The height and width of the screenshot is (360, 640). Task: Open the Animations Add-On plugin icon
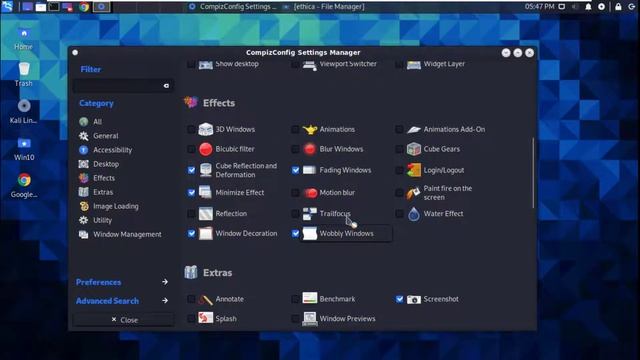(x=413, y=129)
